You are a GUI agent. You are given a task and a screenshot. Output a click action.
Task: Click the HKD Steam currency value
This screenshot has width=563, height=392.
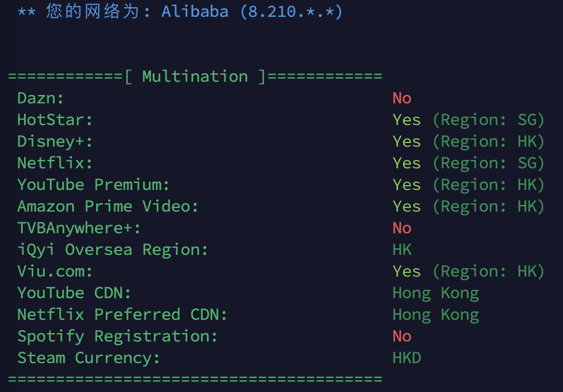407,358
